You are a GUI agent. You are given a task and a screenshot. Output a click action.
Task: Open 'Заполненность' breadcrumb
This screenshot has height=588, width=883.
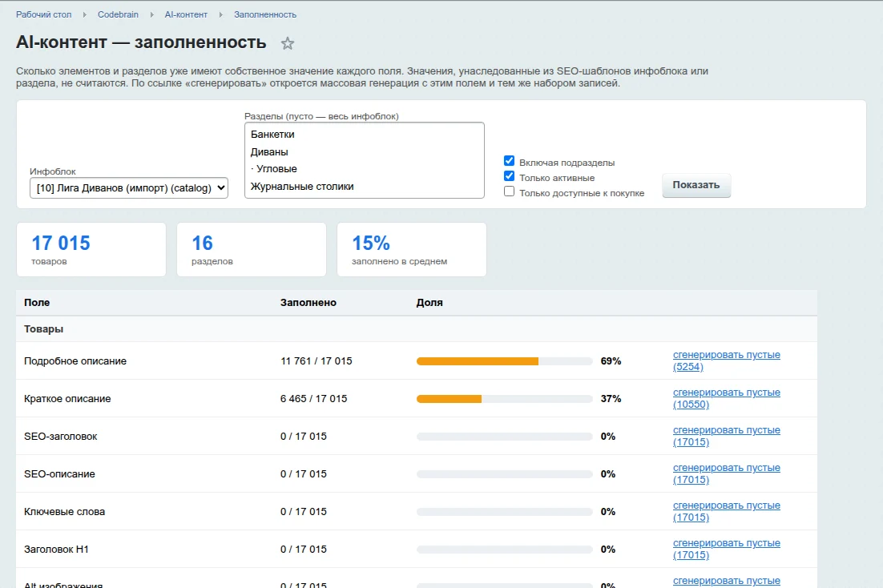[265, 14]
